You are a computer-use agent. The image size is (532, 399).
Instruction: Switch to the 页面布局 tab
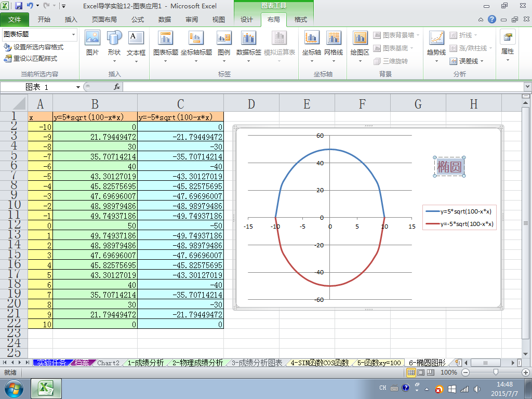104,20
